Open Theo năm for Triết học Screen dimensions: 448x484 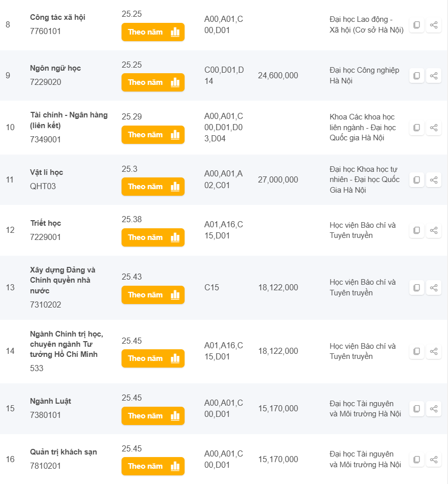(x=153, y=237)
